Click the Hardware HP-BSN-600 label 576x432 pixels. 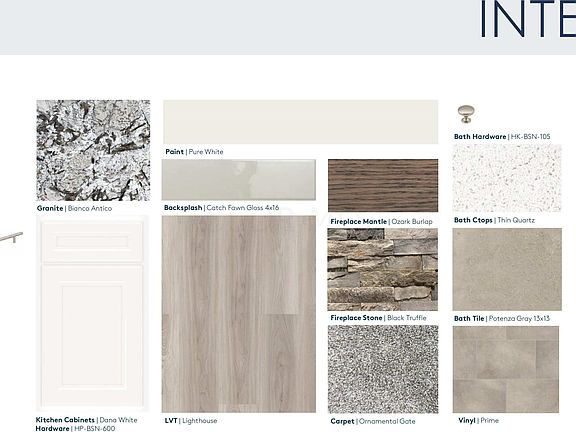[x=75, y=428]
